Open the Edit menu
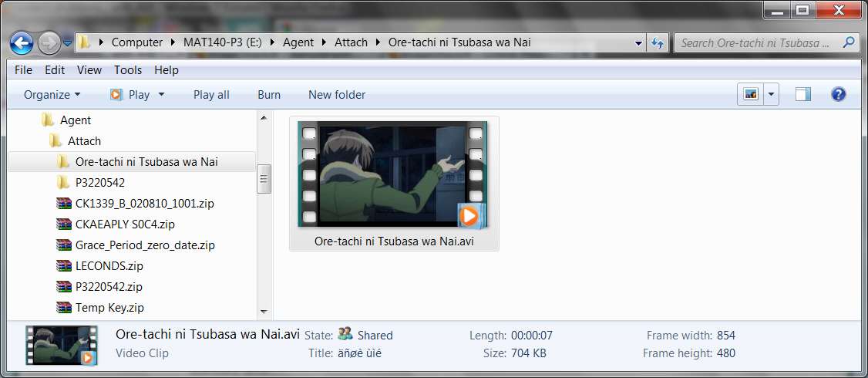The height and width of the screenshot is (378, 868). click(55, 70)
